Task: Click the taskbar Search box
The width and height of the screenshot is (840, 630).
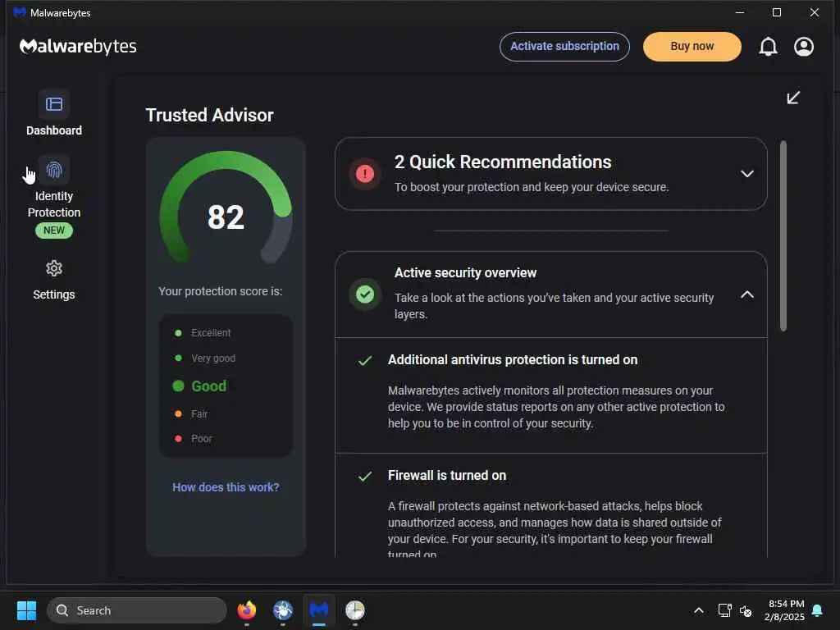Action: pyautogui.click(x=137, y=610)
